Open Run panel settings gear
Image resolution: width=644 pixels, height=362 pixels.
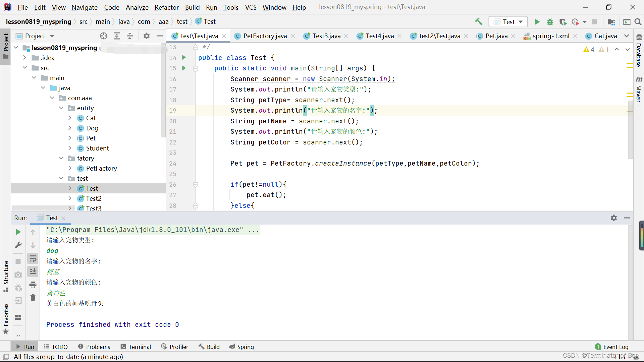(x=614, y=218)
